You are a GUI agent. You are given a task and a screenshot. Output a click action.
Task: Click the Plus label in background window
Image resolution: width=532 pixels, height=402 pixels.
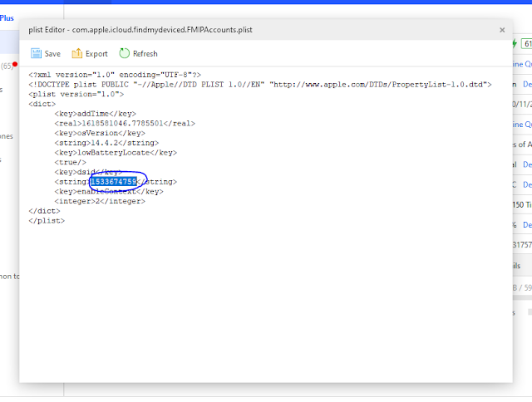pyautogui.click(x=7, y=18)
